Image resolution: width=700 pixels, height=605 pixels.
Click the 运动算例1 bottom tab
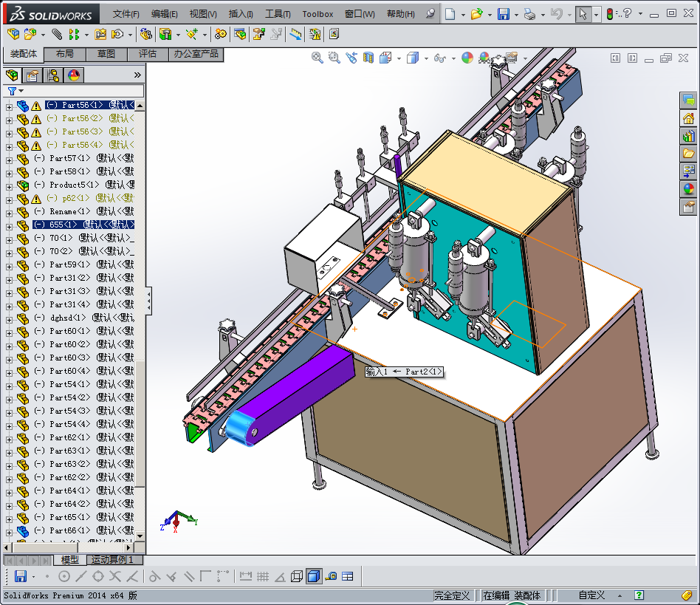(x=112, y=560)
